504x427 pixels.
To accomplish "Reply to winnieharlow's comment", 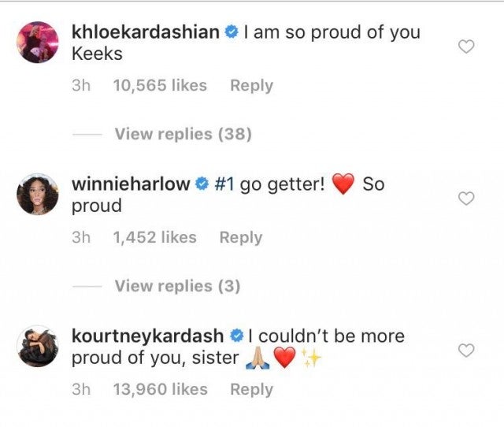I will coord(240,237).
